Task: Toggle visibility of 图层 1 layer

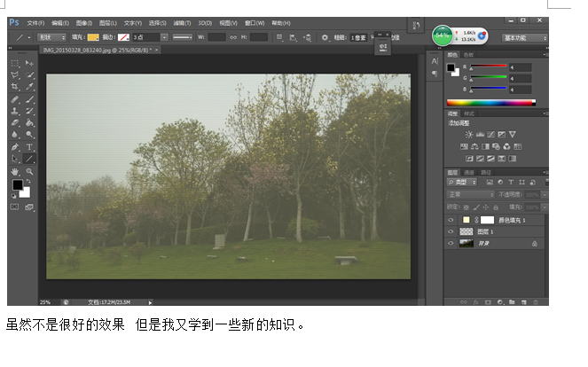Action: (x=451, y=231)
